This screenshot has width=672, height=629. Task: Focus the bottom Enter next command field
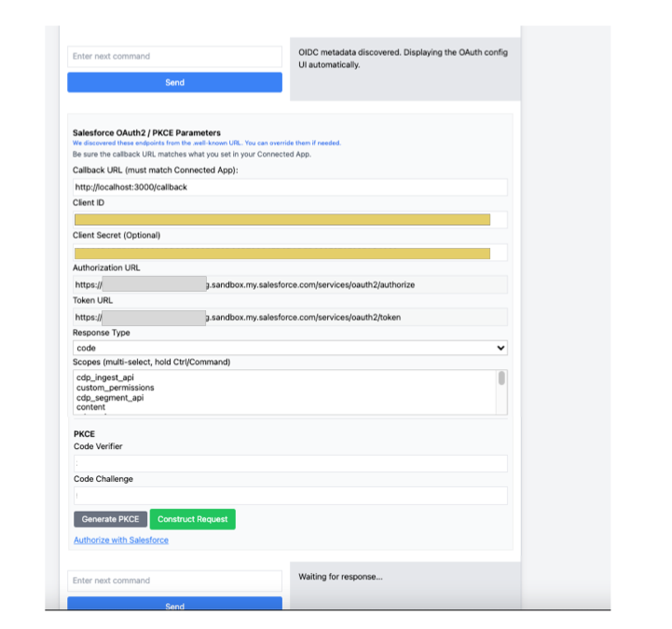pyautogui.click(x=174, y=581)
